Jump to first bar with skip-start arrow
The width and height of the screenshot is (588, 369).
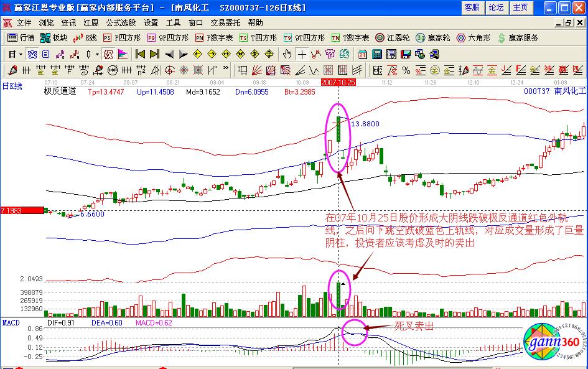click(x=141, y=54)
